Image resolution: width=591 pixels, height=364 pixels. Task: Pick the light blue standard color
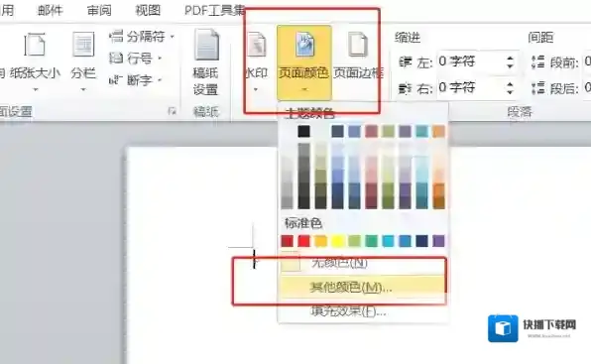(x=388, y=241)
